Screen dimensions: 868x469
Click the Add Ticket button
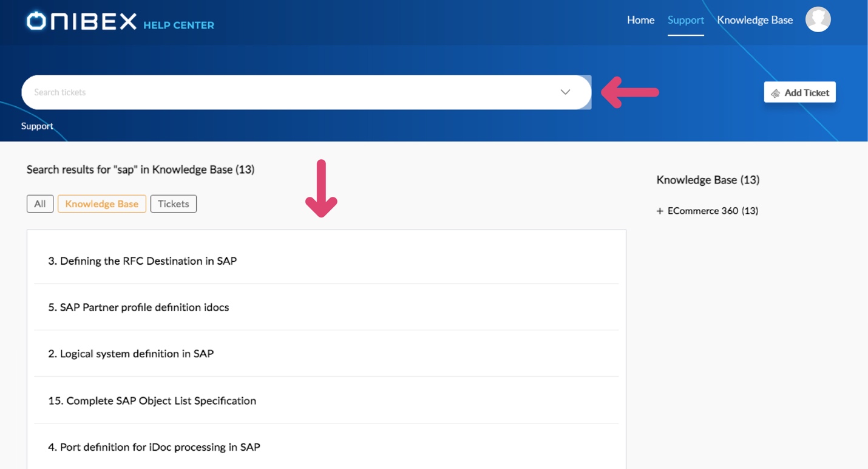click(799, 92)
